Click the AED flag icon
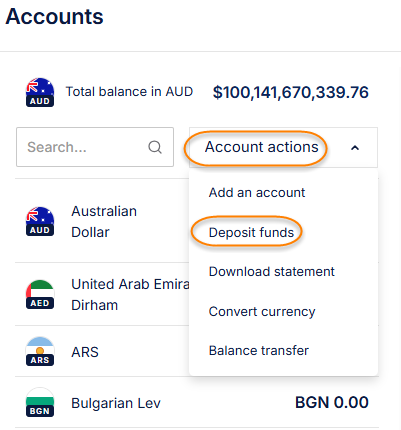 (x=40, y=294)
